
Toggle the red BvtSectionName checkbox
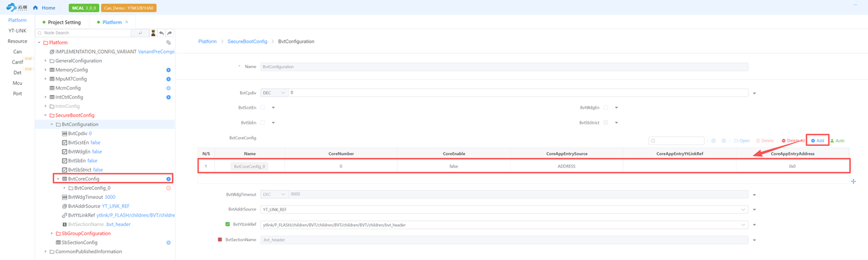[x=220, y=240]
